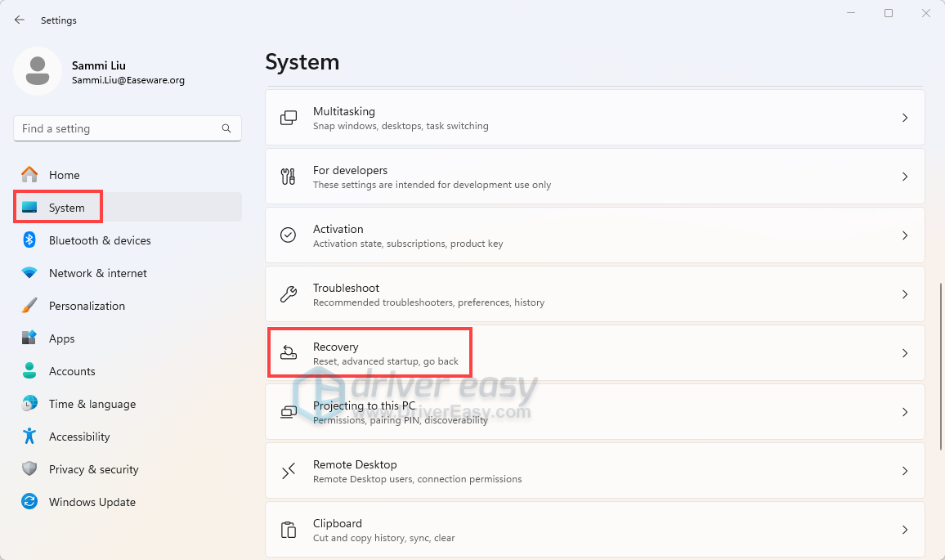Click the Find a setting search box
This screenshot has width=945, height=560.
pos(127,128)
